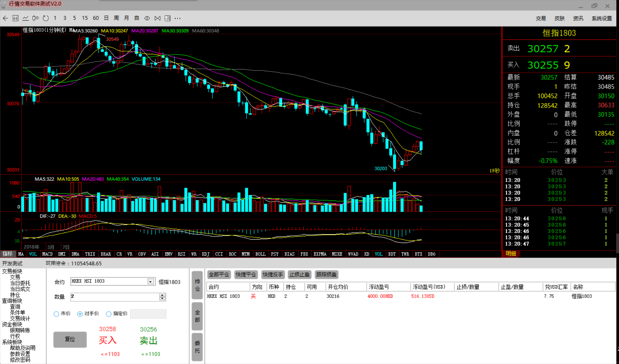
Task: Switch to time-sharing line chart icon
Action: [x=25, y=18]
